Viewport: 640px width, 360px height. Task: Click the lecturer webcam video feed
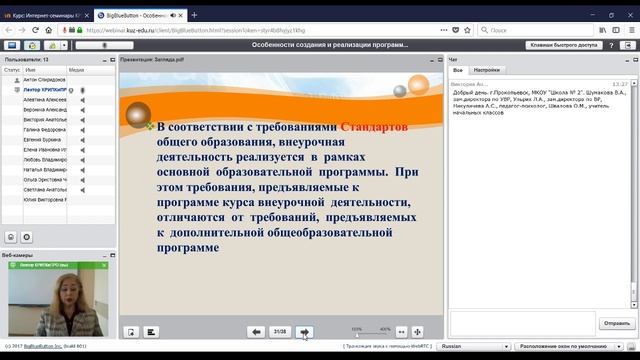tap(58, 302)
